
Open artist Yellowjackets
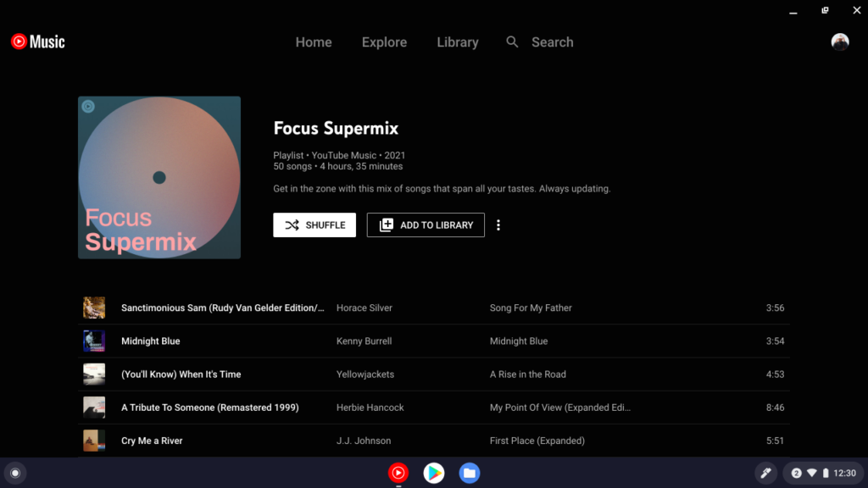365,374
